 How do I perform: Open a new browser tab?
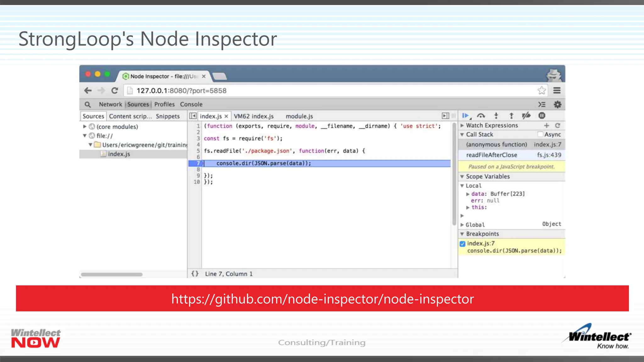pyautogui.click(x=219, y=76)
